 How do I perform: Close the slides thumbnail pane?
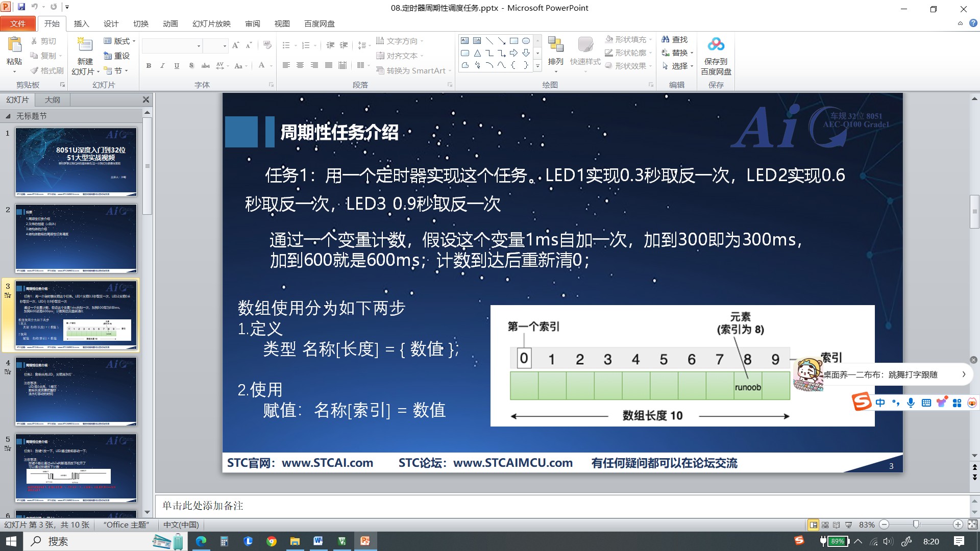click(x=146, y=99)
